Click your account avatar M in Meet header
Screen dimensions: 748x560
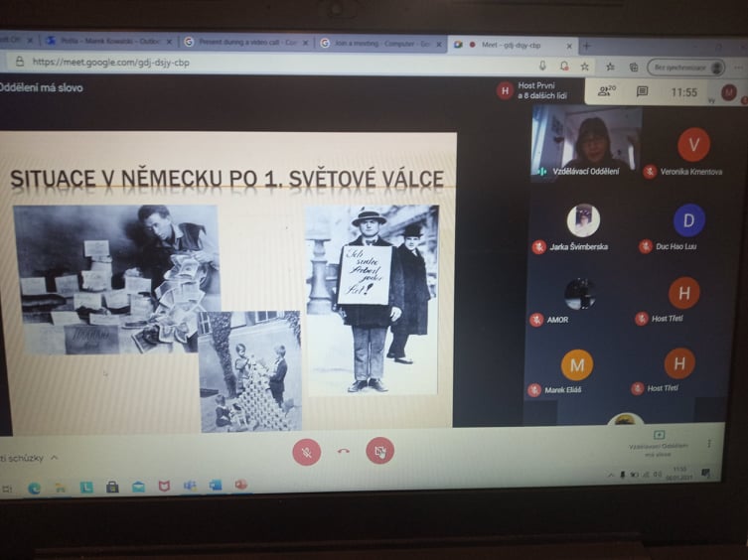pos(729,91)
